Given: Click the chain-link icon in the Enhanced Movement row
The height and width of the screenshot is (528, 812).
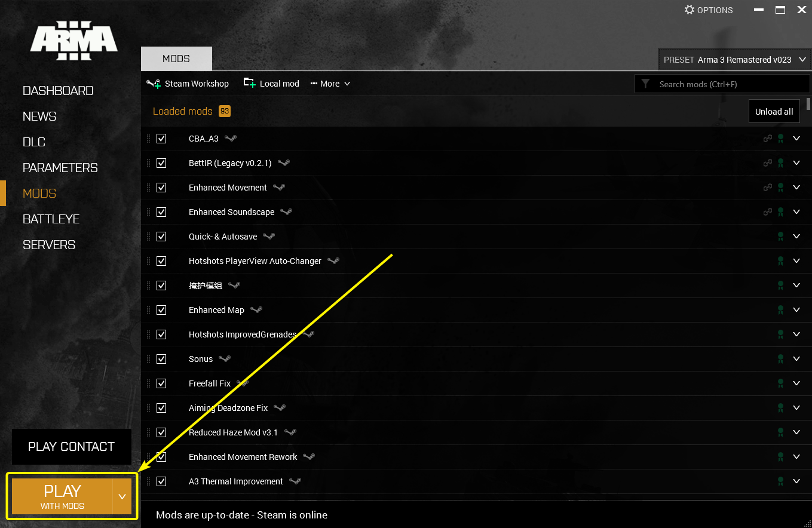Looking at the screenshot, I should tap(768, 188).
